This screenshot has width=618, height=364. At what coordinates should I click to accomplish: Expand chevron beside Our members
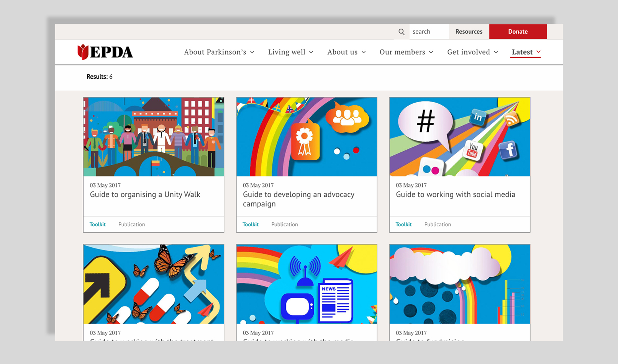[431, 52]
